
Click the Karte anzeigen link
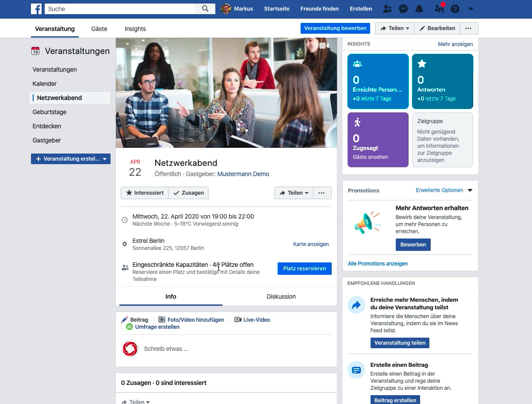coord(311,244)
